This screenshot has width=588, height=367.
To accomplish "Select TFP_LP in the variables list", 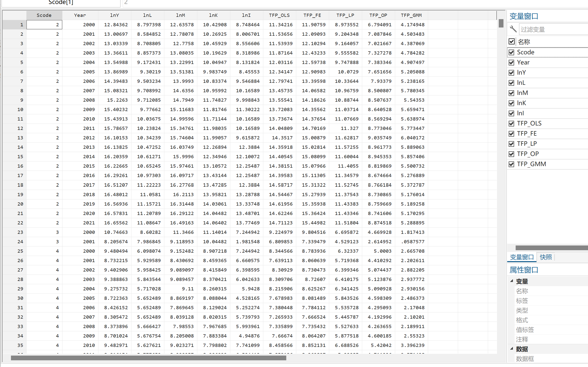I will [x=527, y=144].
